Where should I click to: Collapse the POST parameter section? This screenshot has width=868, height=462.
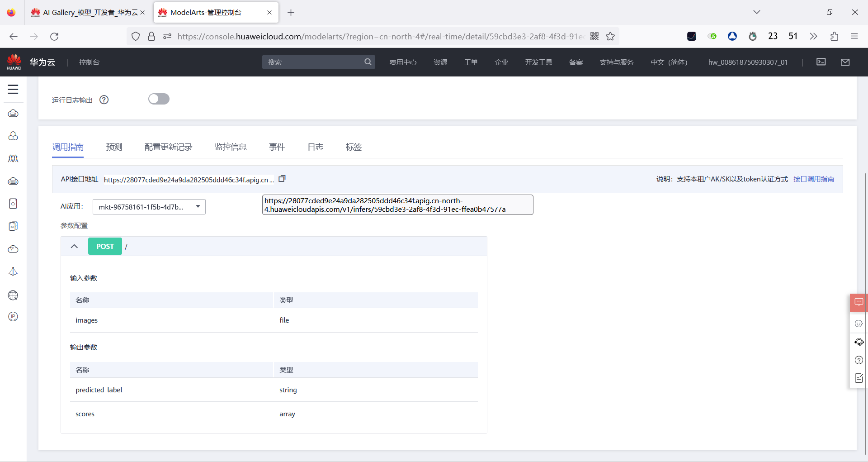[75, 246]
